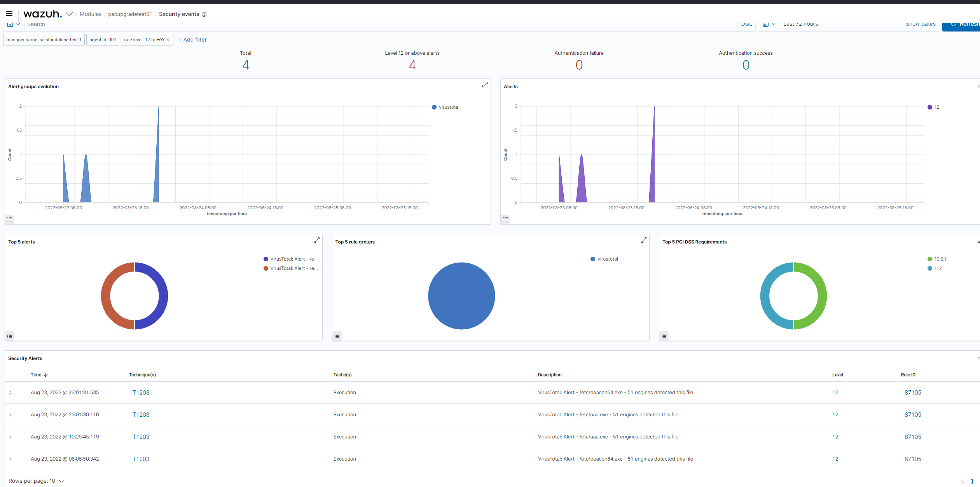Select the 11.4 PCI DSS legend entry
Viewport: 980px width, 487px height.
click(935, 268)
